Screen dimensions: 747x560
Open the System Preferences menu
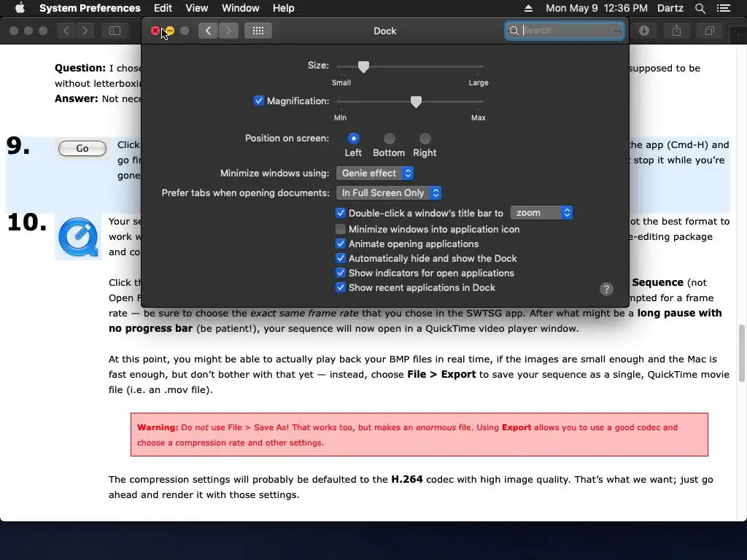tap(90, 8)
